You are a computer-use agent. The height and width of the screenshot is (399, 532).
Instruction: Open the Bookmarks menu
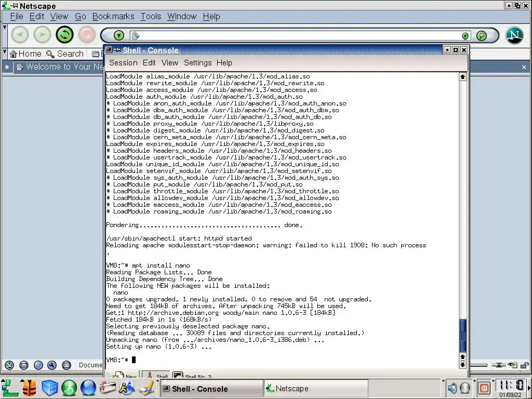[113, 16]
